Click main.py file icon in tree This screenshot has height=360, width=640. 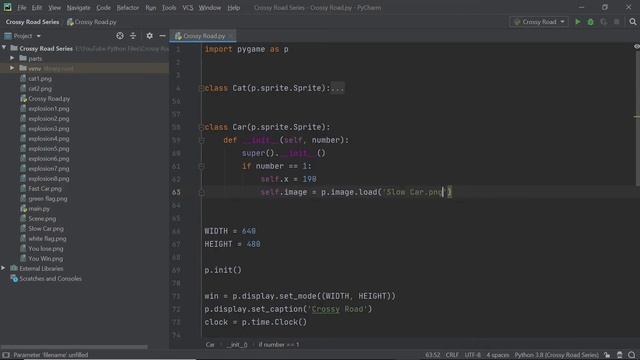point(23,209)
